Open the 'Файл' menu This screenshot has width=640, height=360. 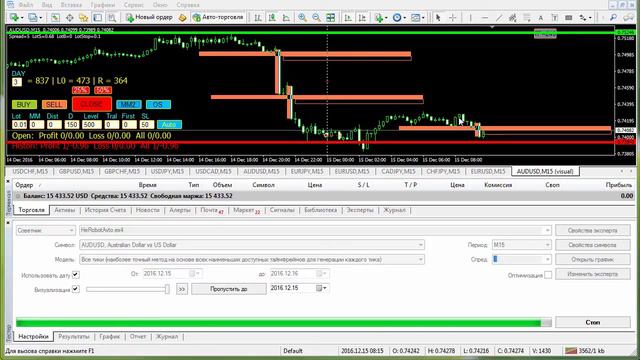click(25, 5)
